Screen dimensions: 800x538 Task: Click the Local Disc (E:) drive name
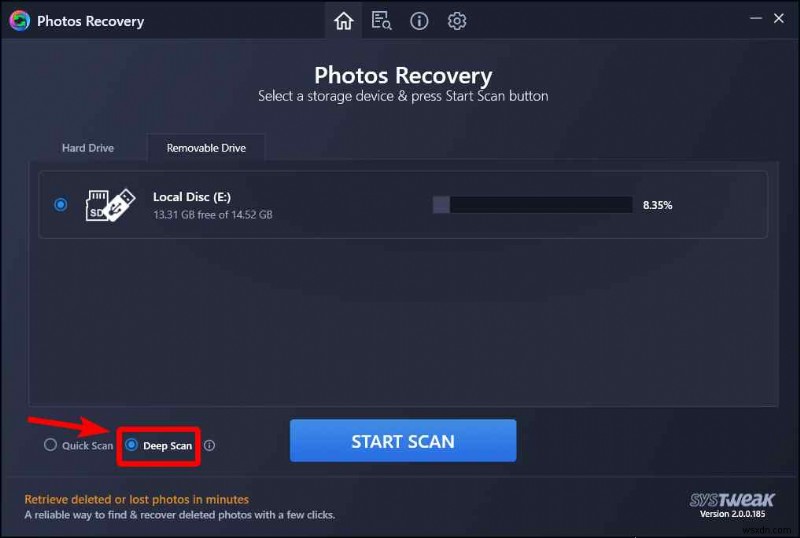pyautogui.click(x=192, y=197)
